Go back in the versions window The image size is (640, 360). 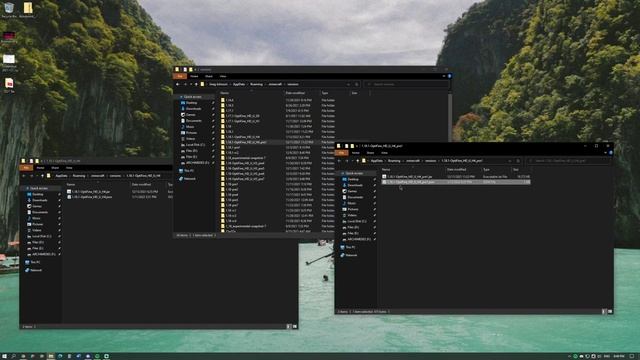(x=178, y=84)
